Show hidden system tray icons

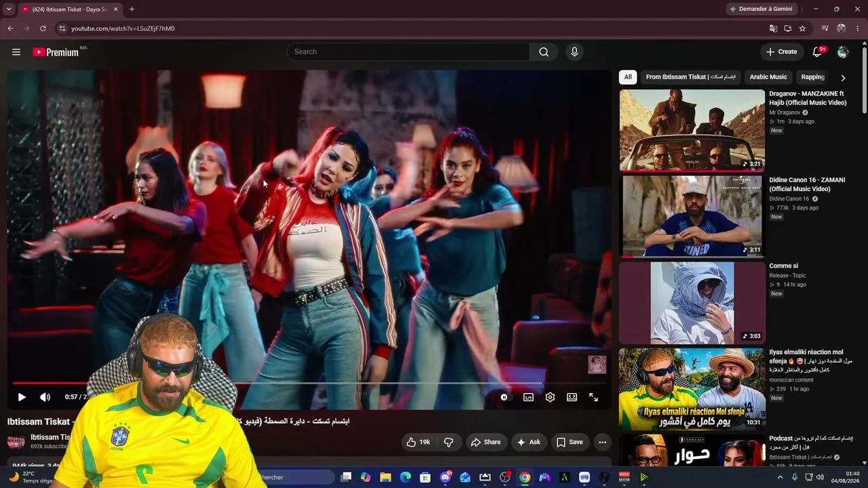click(x=780, y=477)
